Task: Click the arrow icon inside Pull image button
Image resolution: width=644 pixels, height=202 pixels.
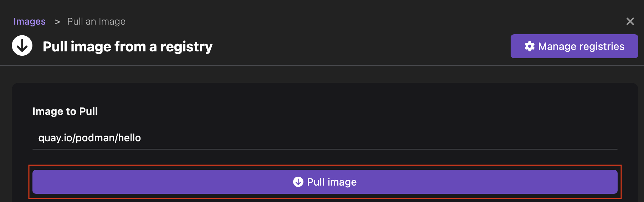Action: [298, 182]
